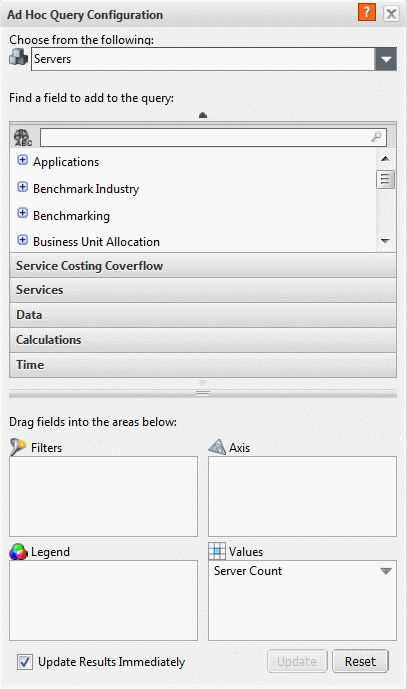Viewport: 407px width, 689px height.
Task: Expand the Benchmark Industry node
Action: pos(22,187)
